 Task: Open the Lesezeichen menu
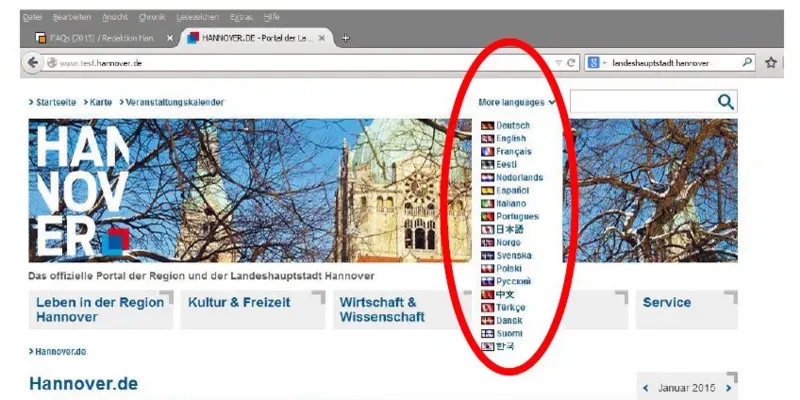(197, 17)
